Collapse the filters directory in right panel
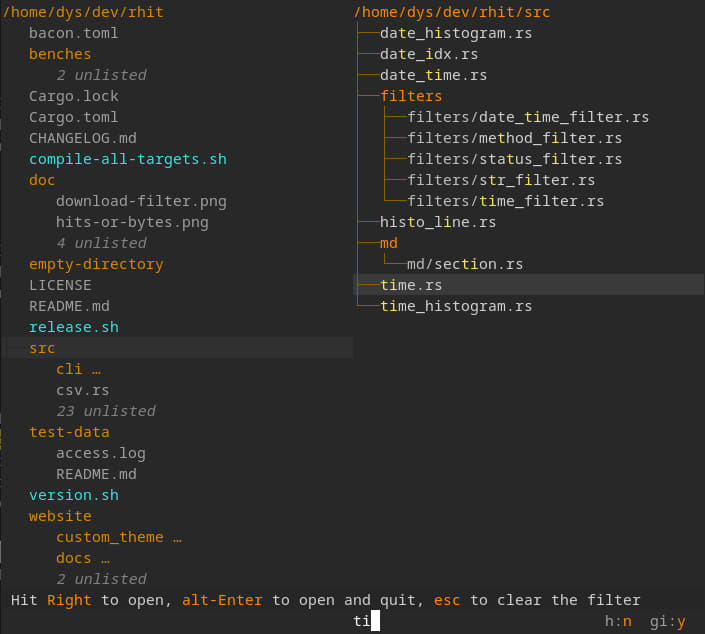Screen dimensions: 705x634 pyautogui.click(x=411, y=96)
